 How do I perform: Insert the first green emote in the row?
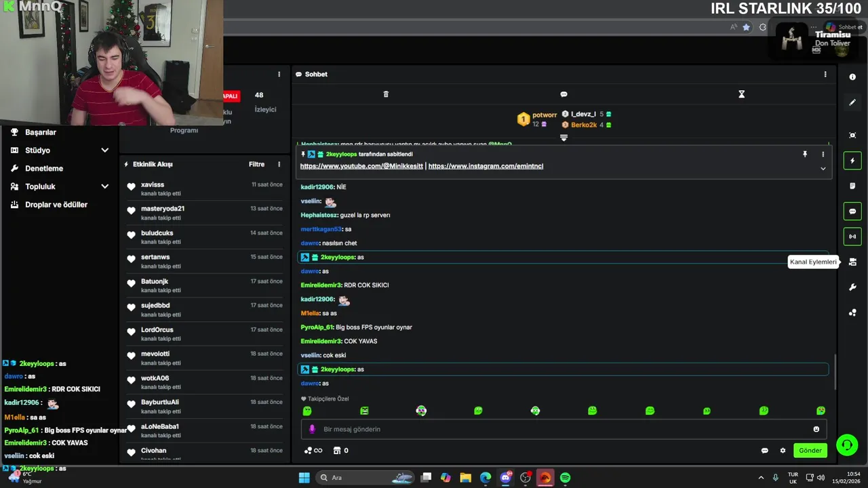pos(307,411)
